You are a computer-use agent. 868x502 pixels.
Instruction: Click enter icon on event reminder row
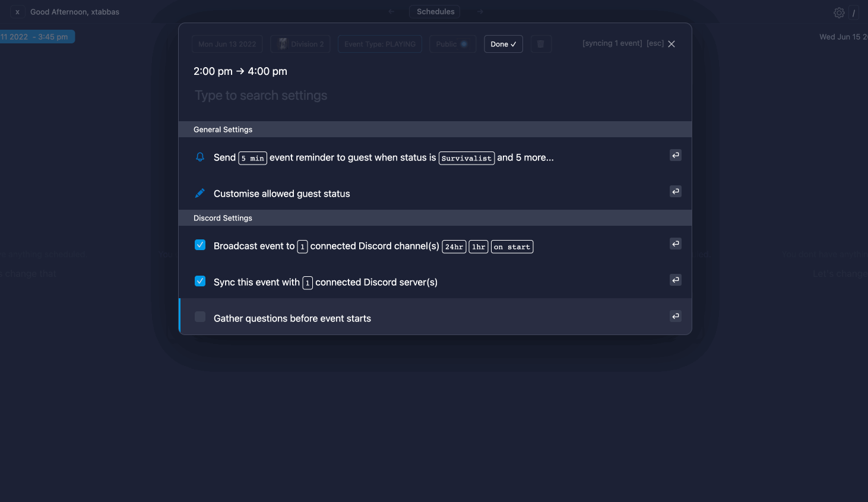[x=676, y=155]
